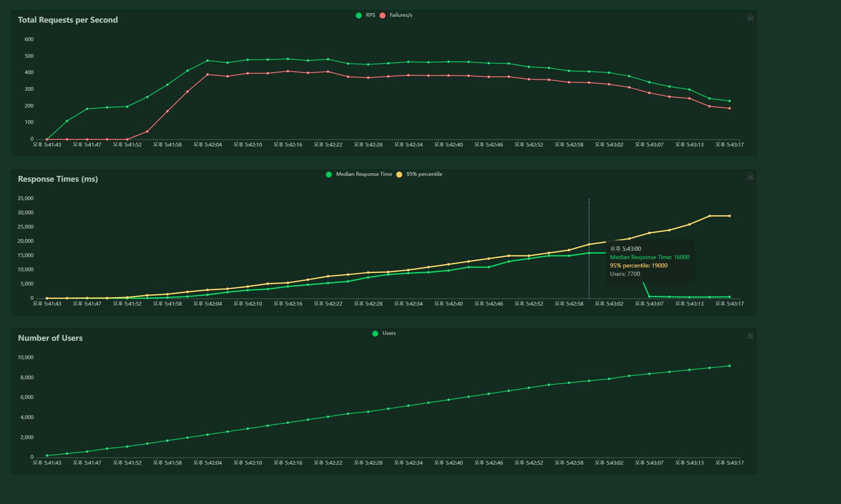Image resolution: width=841 pixels, height=504 pixels.
Task: Click the Response Times (ms) chart title
Action: tap(58, 179)
